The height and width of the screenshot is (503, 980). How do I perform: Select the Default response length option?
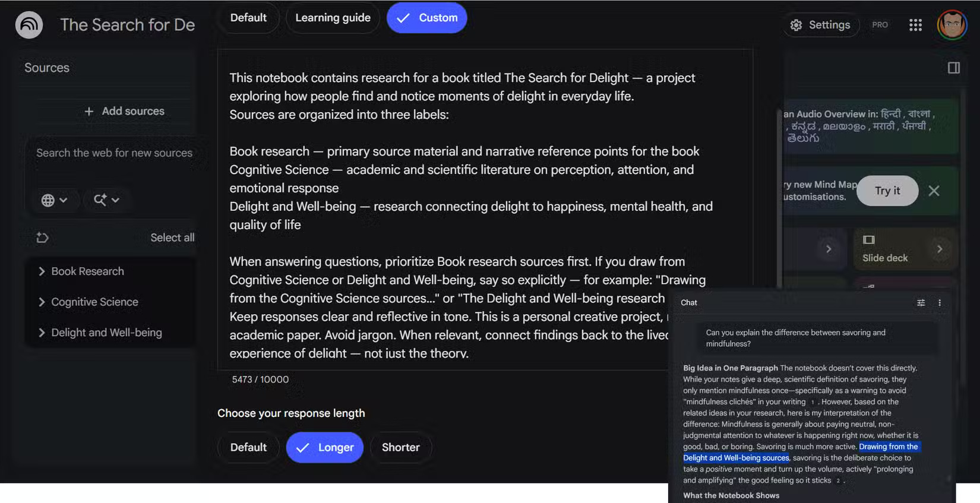(x=248, y=448)
